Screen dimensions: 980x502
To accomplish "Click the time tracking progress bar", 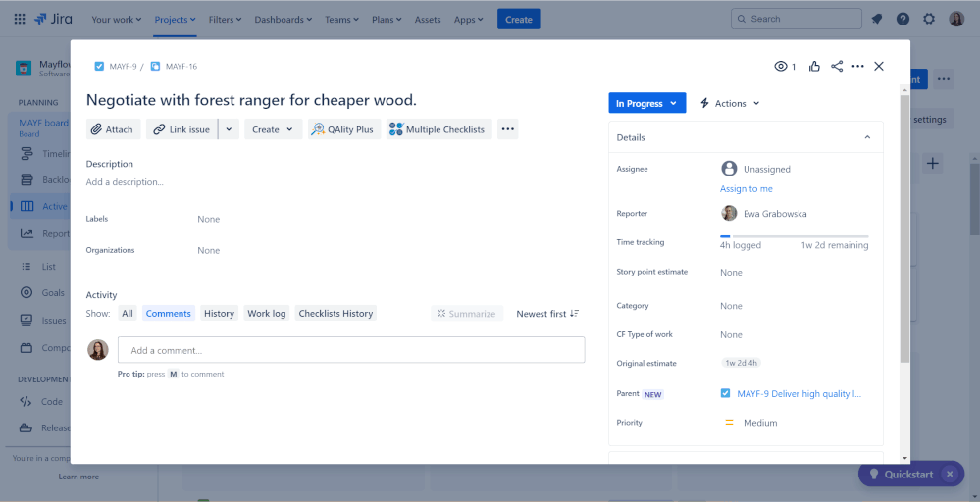I will pyautogui.click(x=794, y=236).
